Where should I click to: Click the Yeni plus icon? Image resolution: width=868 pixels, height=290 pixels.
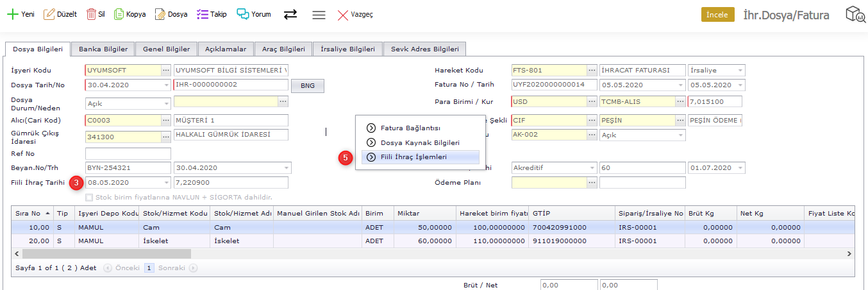[x=12, y=14]
